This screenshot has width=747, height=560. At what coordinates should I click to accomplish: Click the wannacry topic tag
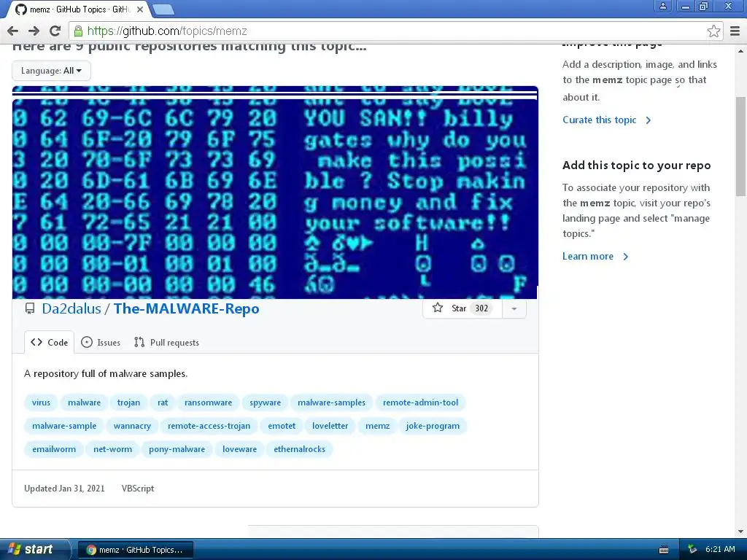pos(132,426)
